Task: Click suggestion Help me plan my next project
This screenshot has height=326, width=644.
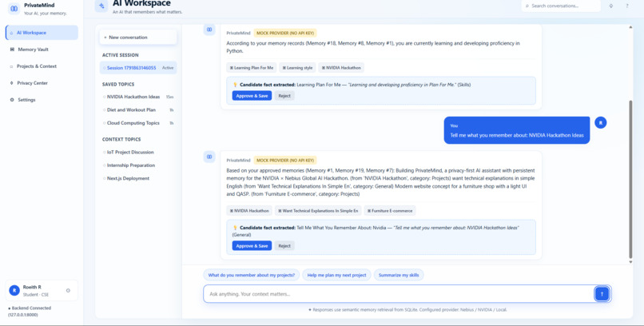Action: [337, 275]
